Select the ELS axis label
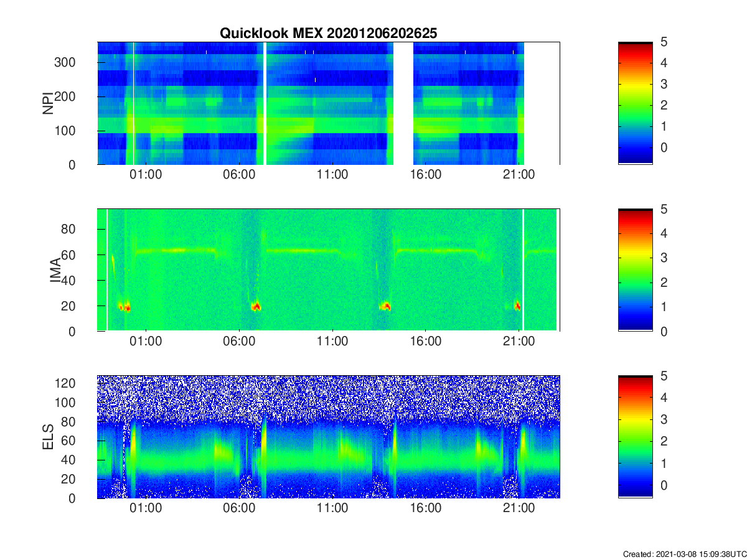The width and height of the screenshot is (747, 560). click(x=47, y=437)
